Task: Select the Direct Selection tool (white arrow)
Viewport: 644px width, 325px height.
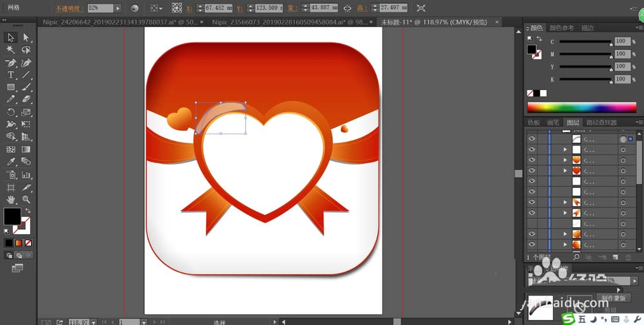Action: (x=26, y=38)
